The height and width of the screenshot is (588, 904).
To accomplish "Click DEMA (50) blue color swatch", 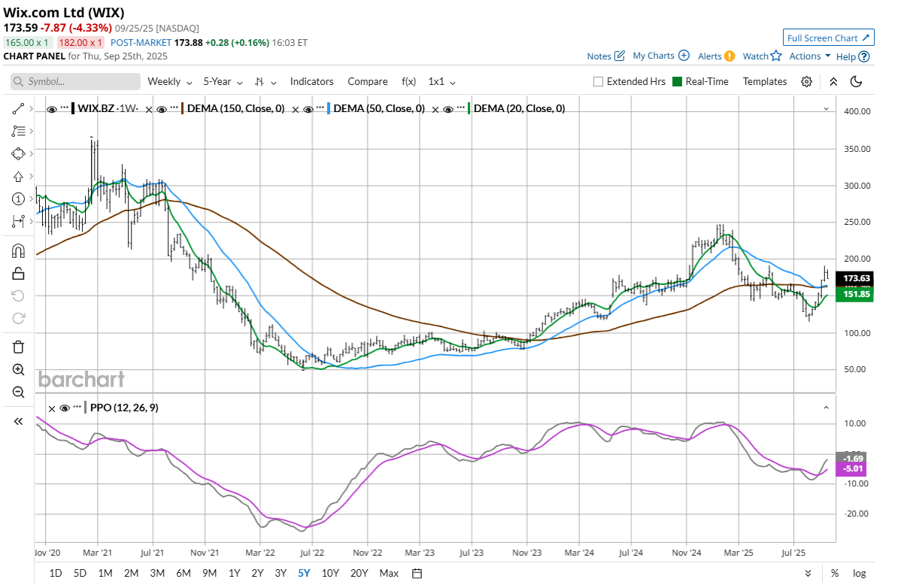I will tap(329, 108).
